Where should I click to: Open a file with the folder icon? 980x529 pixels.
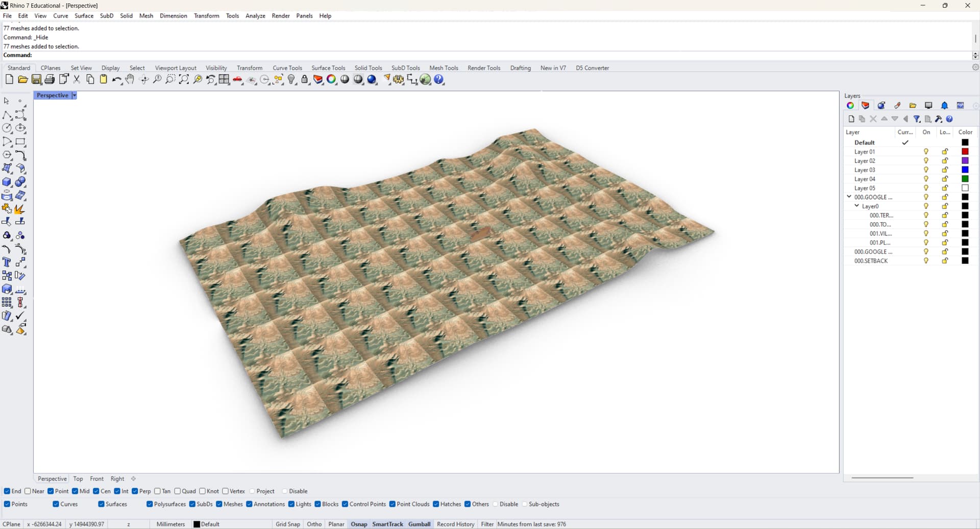click(x=22, y=79)
